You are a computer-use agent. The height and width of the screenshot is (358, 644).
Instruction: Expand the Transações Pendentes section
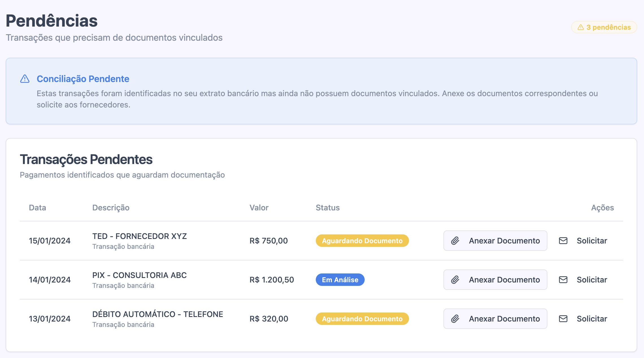[x=86, y=159]
